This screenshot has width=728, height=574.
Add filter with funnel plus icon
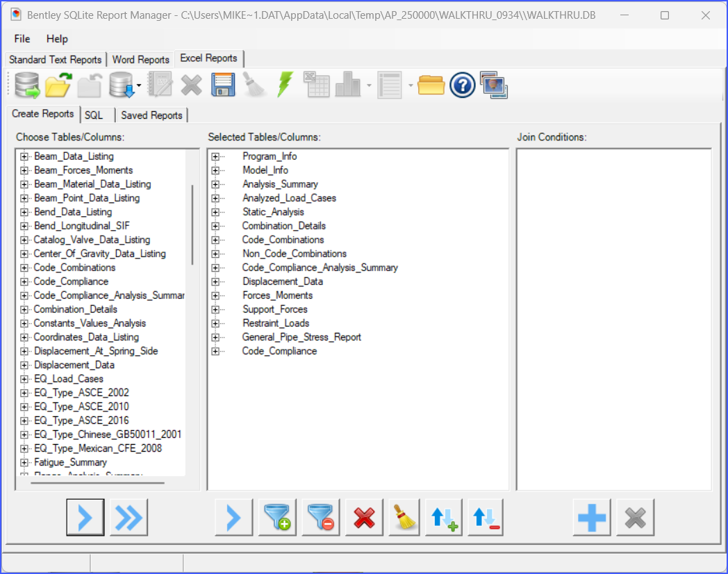(x=277, y=517)
